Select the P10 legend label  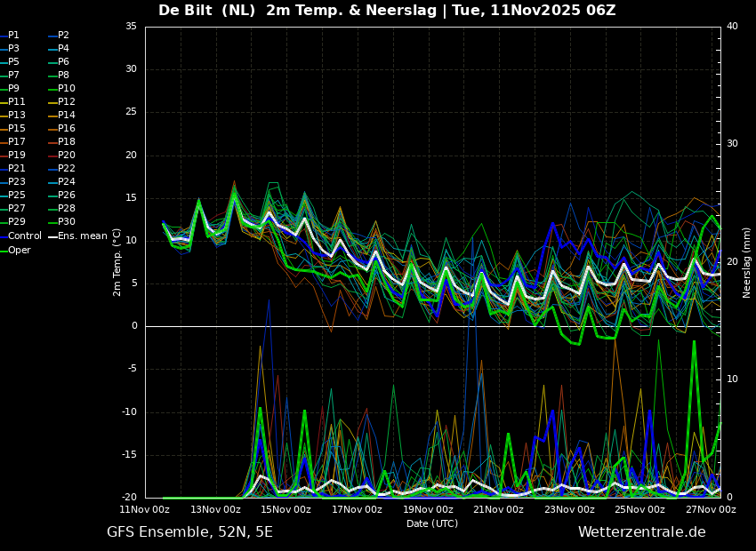point(67,88)
